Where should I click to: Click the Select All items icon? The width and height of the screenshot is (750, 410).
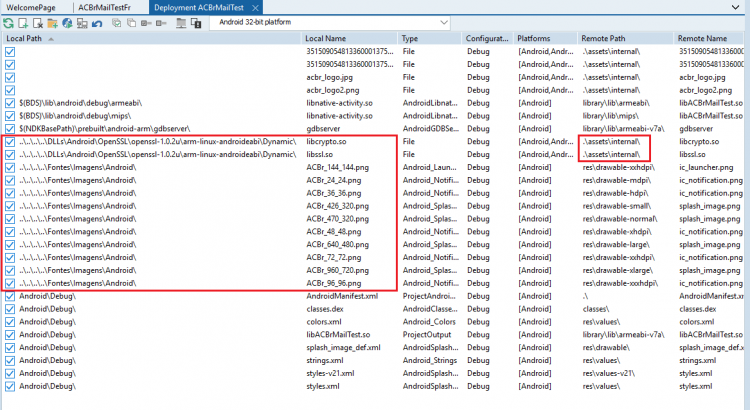[116, 23]
